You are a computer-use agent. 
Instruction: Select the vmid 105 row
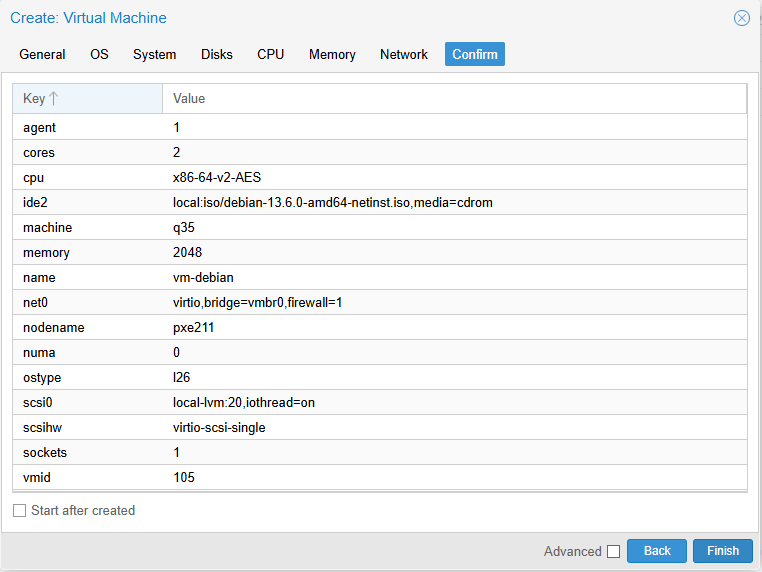pyautogui.click(x=380, y=477)
